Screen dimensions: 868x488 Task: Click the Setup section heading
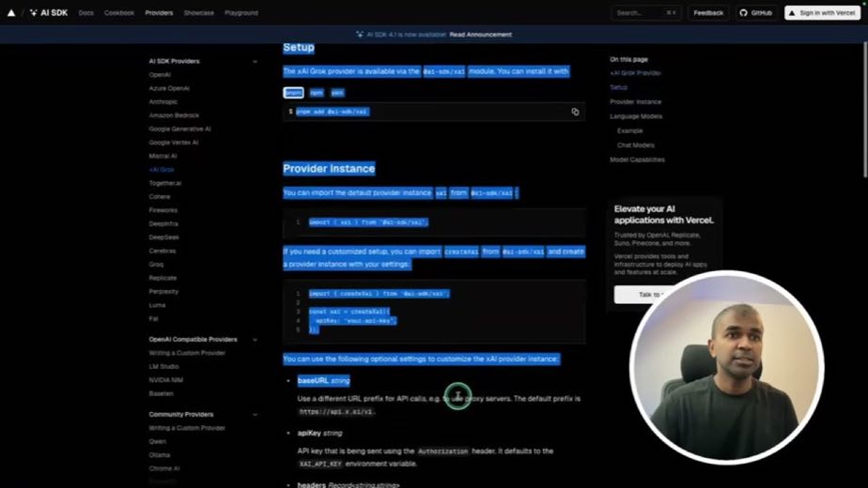pyautogui.click(x=299, y=48)
